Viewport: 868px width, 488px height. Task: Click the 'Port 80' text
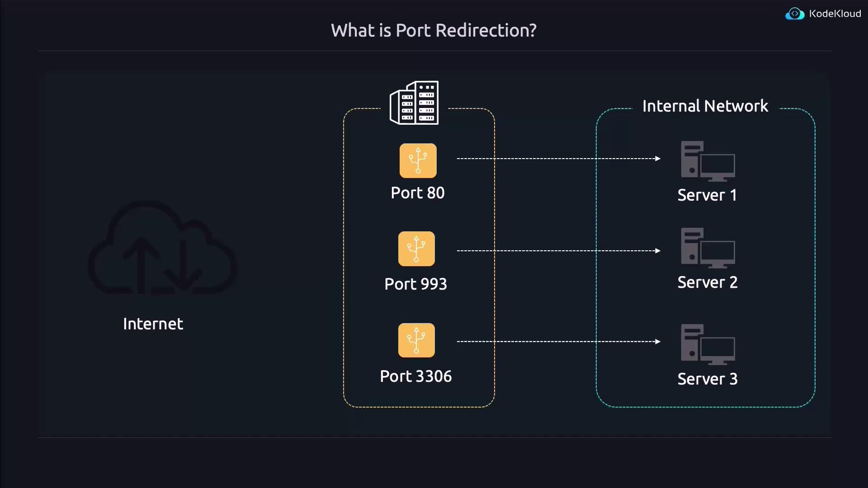(x=418, y=193)
